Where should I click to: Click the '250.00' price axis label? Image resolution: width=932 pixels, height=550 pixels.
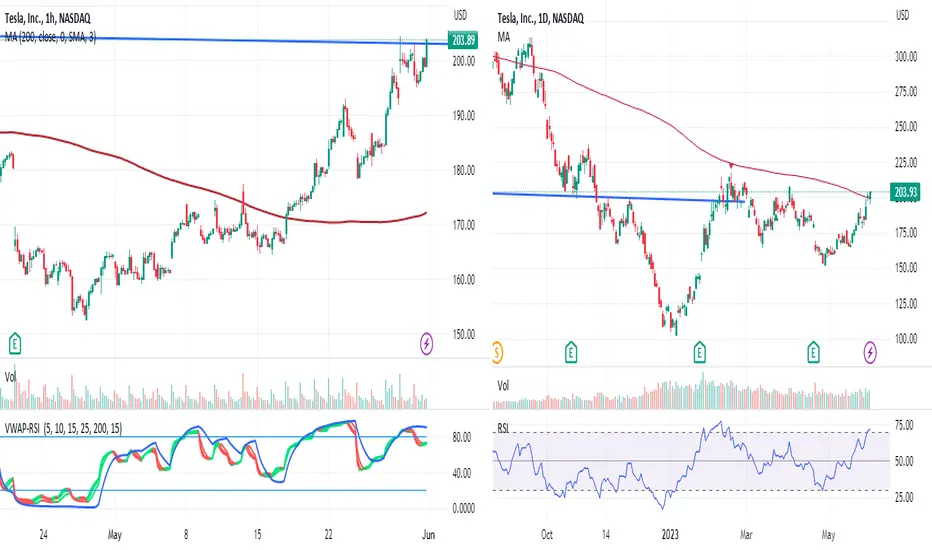point(906,127)
